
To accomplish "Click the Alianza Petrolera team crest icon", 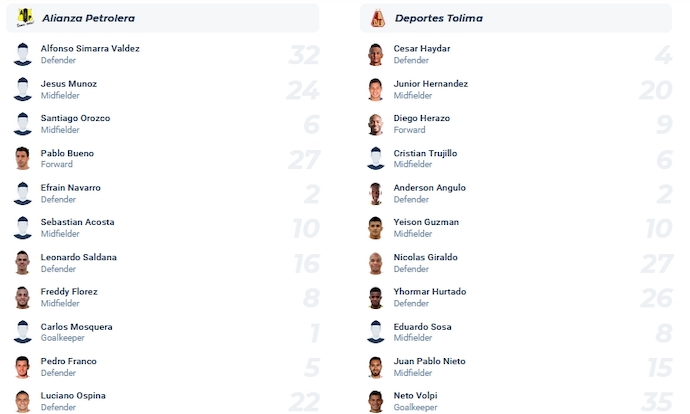I will [x=25, y=18].
